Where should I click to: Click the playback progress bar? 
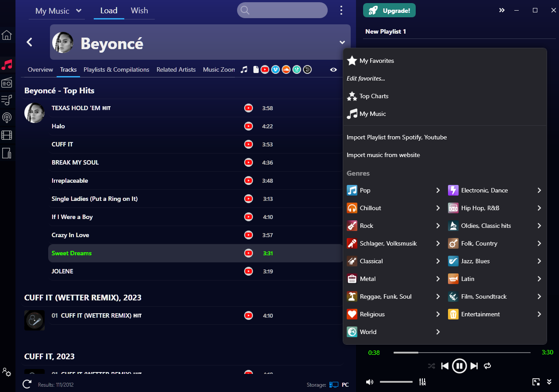[462, 353]
